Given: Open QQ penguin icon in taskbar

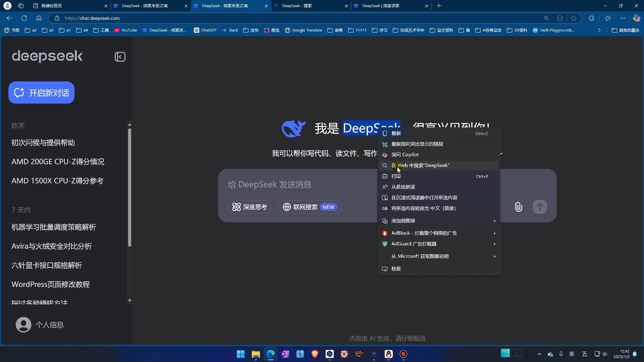Looking at the screenshot, I should 388,354.
